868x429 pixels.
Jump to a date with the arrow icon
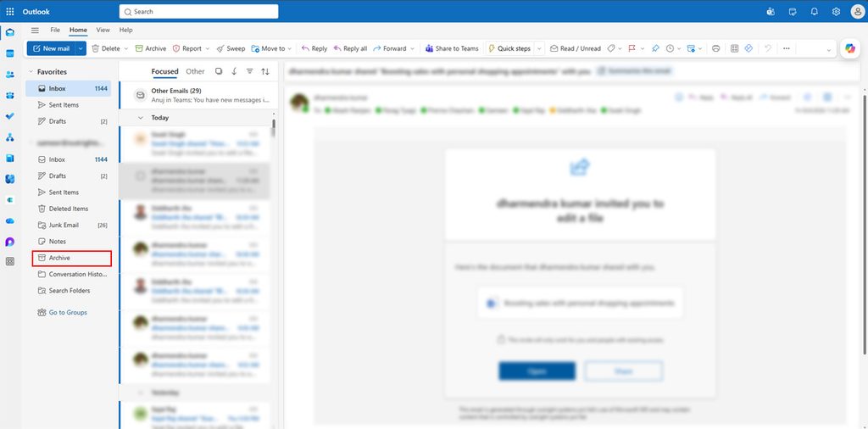(x=234, y=71)
